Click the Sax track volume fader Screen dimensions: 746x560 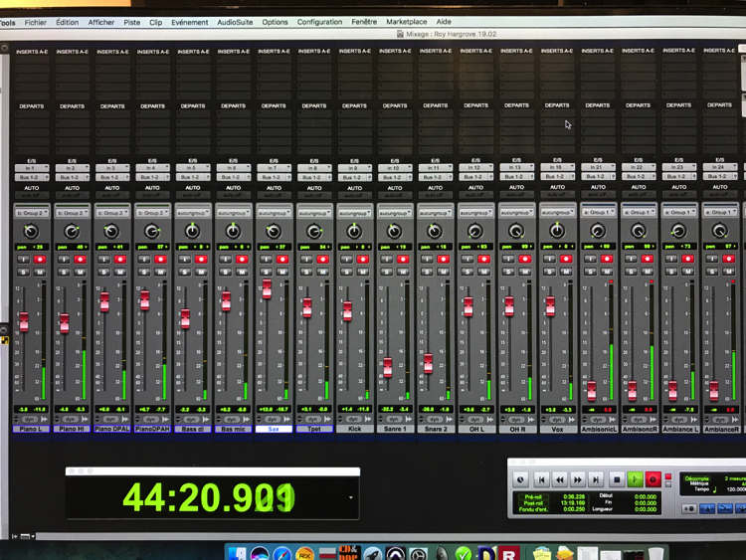pos(266,288)
